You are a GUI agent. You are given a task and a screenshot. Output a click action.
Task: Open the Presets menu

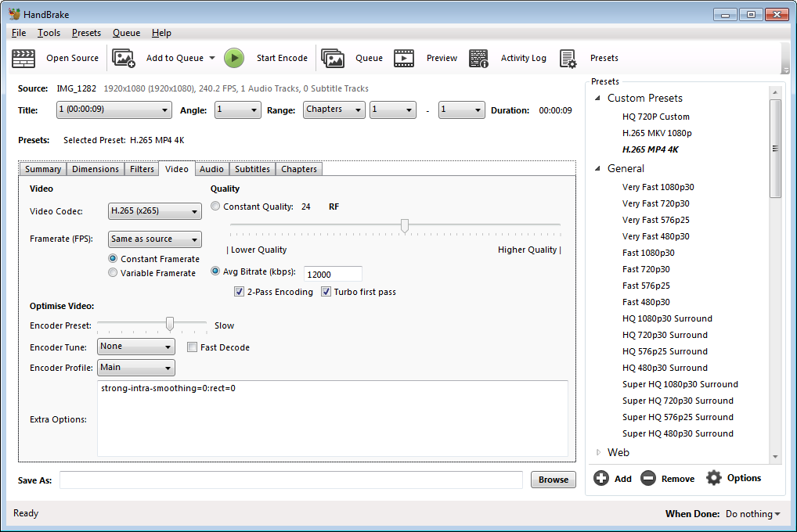[x=86, y=33]
